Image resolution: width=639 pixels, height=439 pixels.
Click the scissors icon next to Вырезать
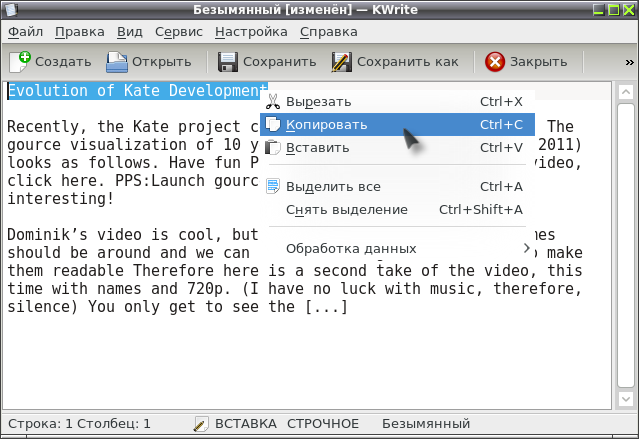coord(273,101)
